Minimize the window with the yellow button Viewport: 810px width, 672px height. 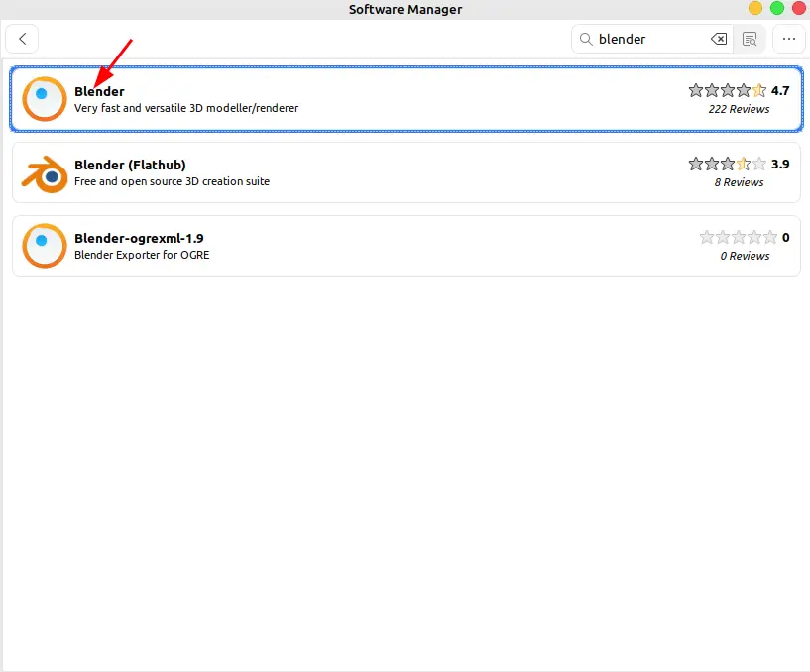[755, 8]
